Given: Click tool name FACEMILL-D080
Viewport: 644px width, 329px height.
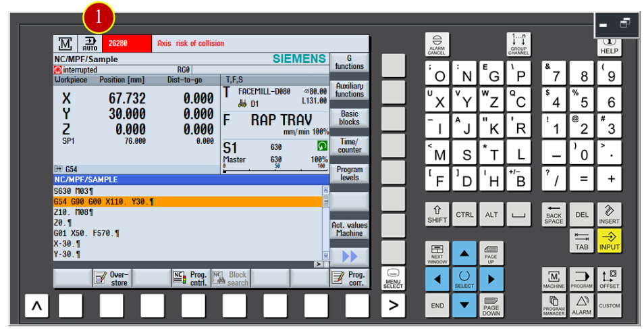Looking at the screenshot, I should [264, 91].
